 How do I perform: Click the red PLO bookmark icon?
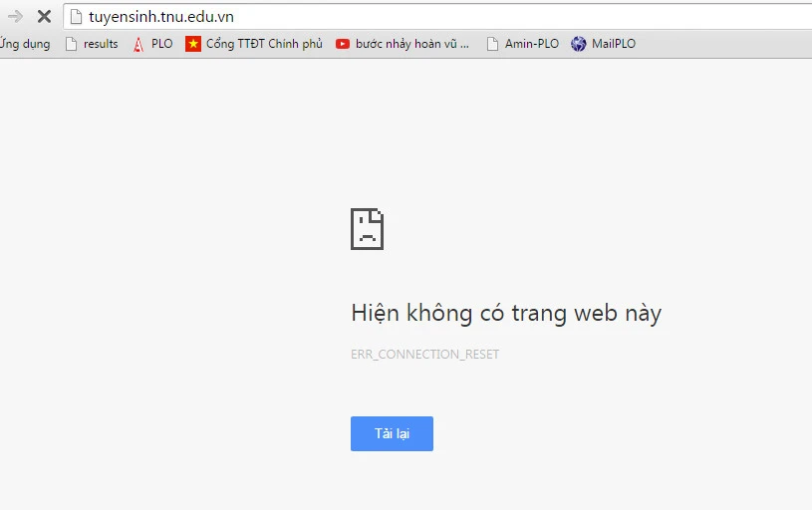pos(138,44)
